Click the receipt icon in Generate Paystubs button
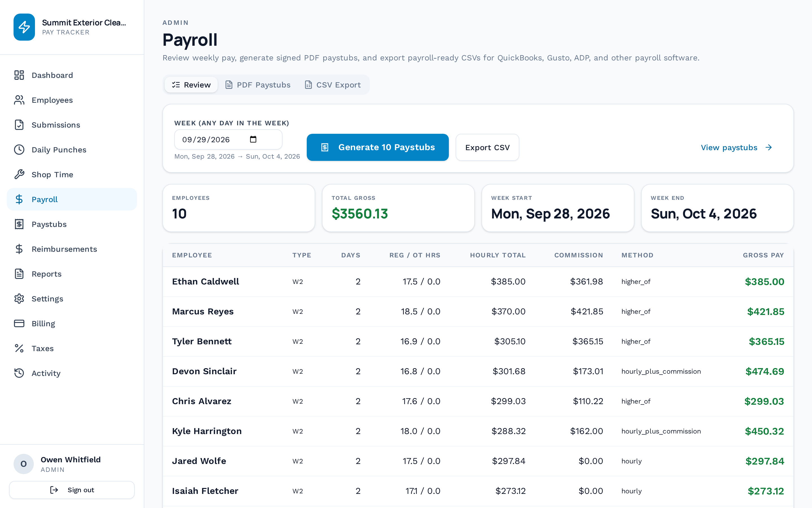 point(325,148)
